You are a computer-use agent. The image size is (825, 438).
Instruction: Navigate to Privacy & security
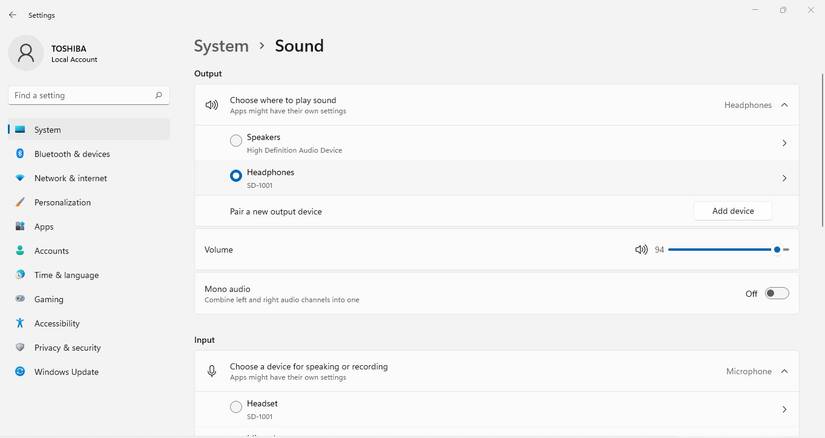[x=67, y=347]
